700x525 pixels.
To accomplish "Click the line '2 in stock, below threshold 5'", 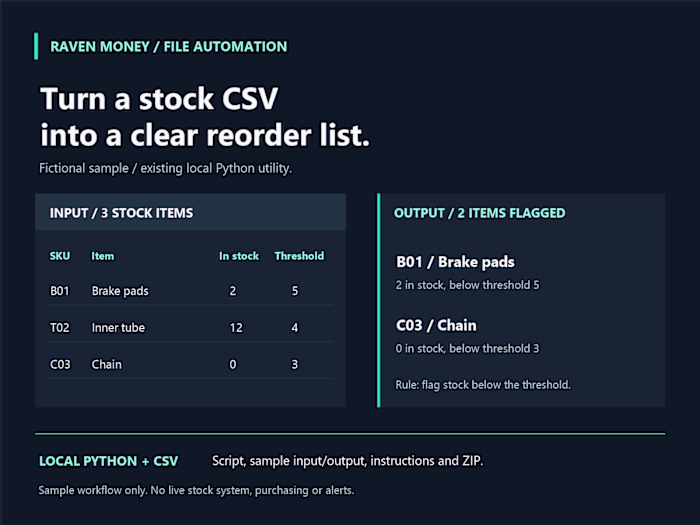I will [467, 285].
